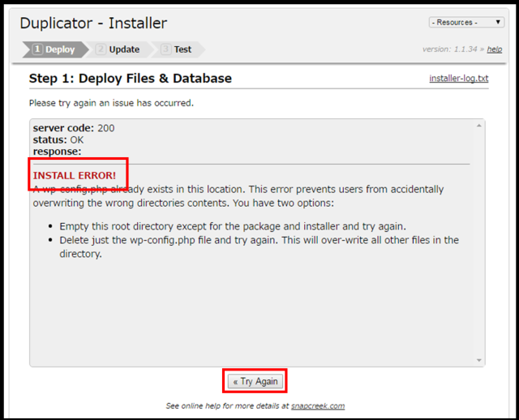Switch to the Update step tab
Viewport: 519px width, 420px height.
point(119,49)
